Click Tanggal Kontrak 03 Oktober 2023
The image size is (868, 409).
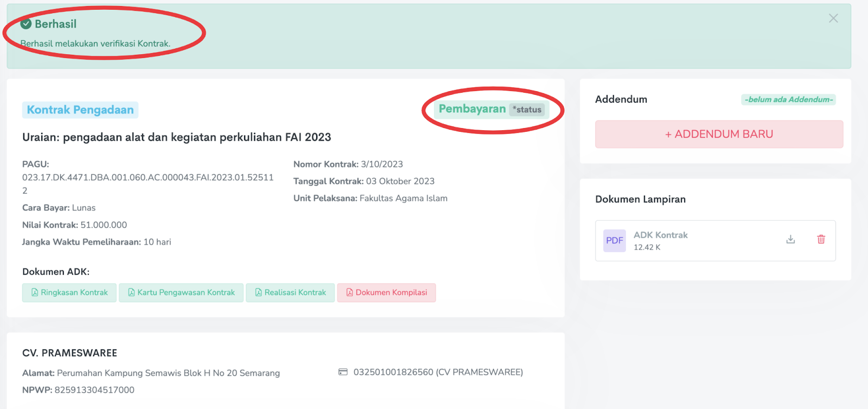tap(364, 181)
